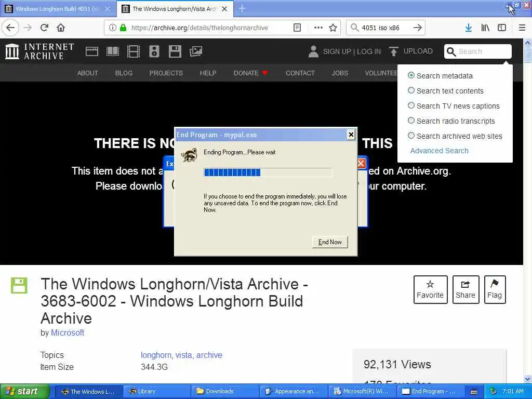Switch to Windows Longhorn Build 4051 tab

tap(58, 9)
